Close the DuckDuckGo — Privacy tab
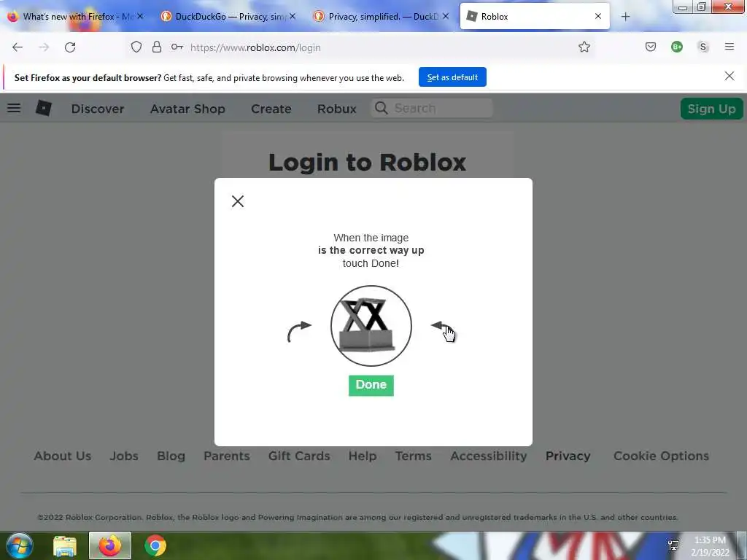The width and height of the screenshot is (747, 560). pyautogui.click(x=293, y=16)
